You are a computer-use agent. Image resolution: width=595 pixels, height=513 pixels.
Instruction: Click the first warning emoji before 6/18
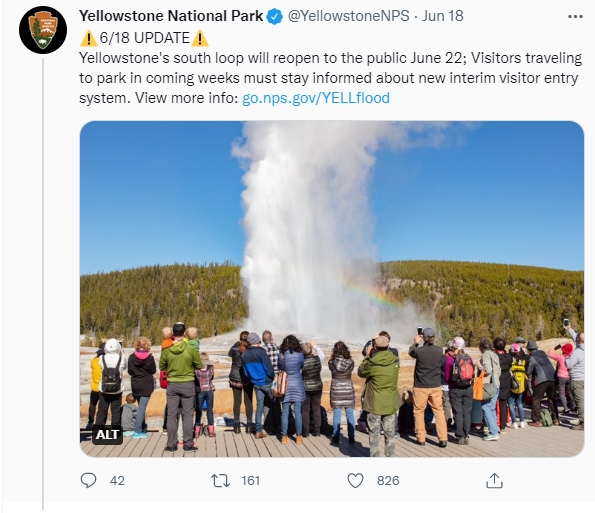click(x=89, y=38)
